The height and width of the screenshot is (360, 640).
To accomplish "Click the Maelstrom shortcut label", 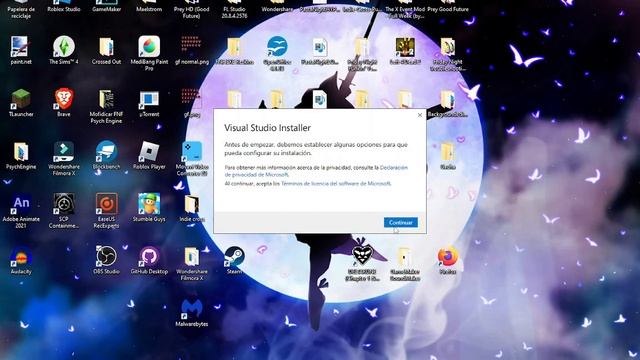I will click(x=149, y=9).
